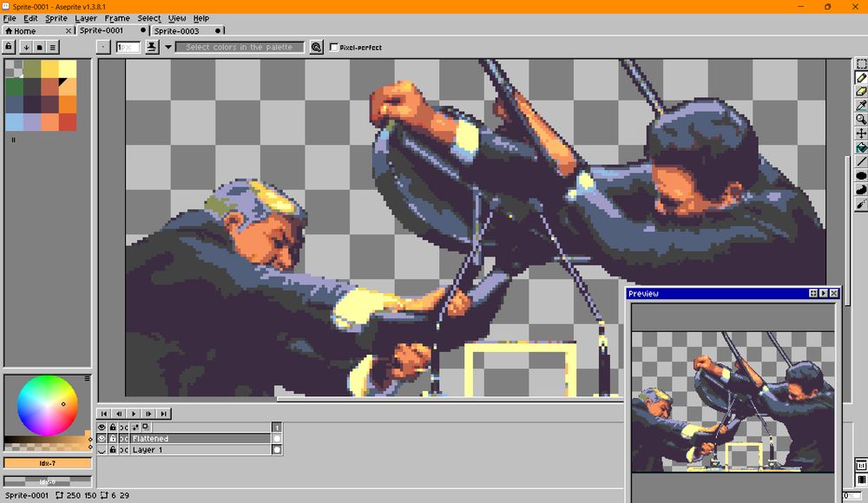The image size is (868, 503).
Task: Play animation in the Preview window
Action: (824, 293)
